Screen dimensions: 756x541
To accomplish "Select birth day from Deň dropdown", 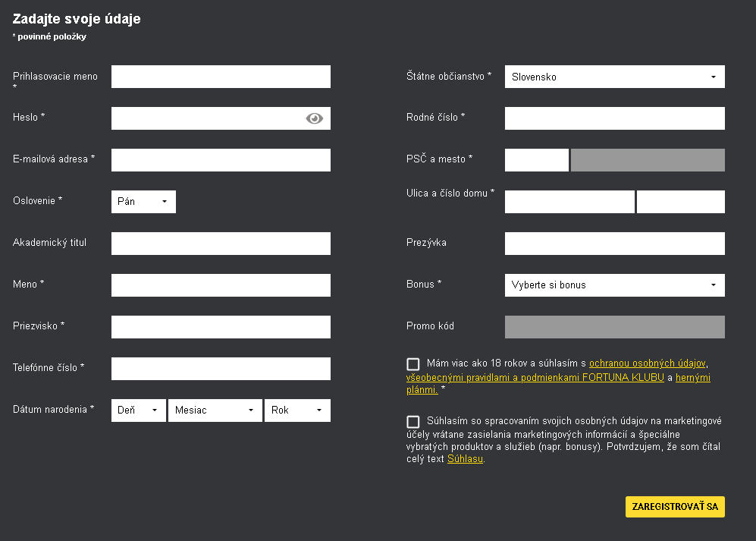I will 139,410.
